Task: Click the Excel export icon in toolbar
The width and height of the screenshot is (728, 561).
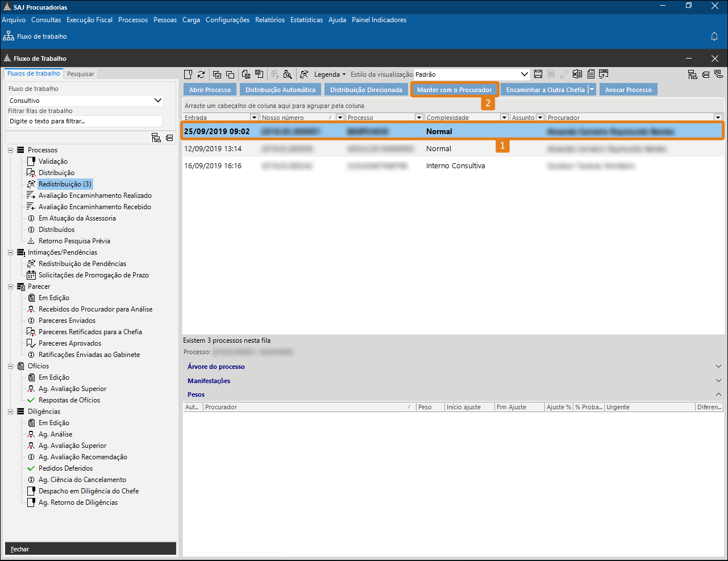Action: click(x=577, y=74)
